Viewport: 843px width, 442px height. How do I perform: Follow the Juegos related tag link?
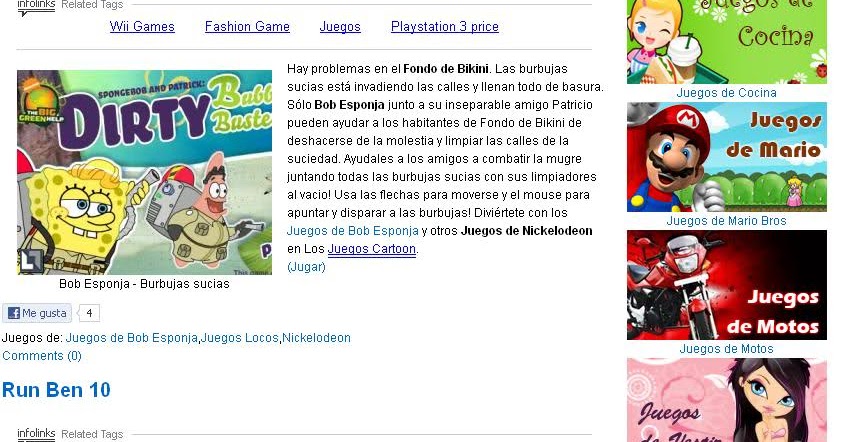click(x=340, y=26)
